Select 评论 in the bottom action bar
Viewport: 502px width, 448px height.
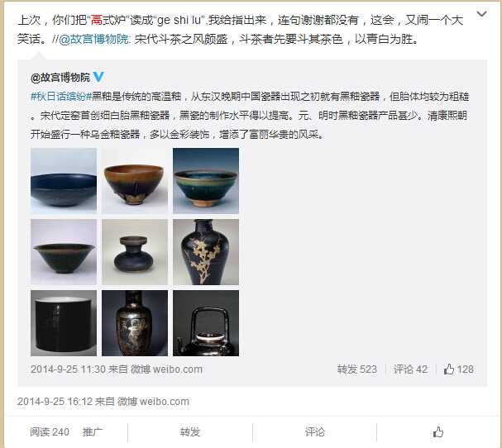tap(314, 432)
